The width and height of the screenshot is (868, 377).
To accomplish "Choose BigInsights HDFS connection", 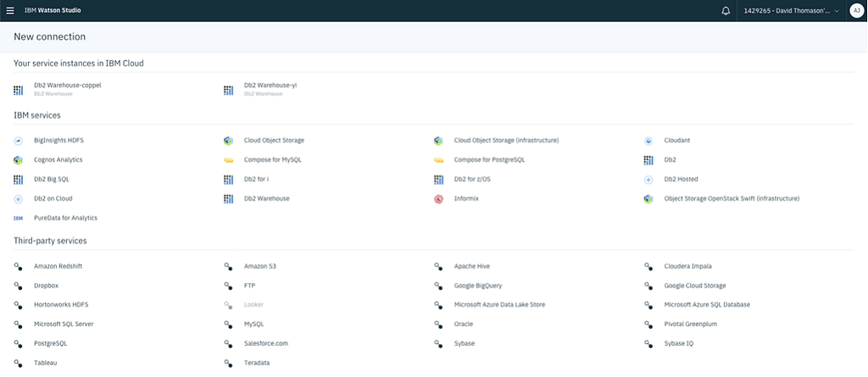I will pos(58,141).
